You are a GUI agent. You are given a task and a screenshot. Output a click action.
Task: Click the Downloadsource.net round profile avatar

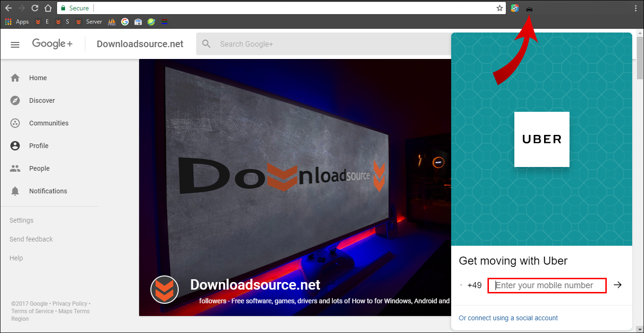(x=165, y=289)
